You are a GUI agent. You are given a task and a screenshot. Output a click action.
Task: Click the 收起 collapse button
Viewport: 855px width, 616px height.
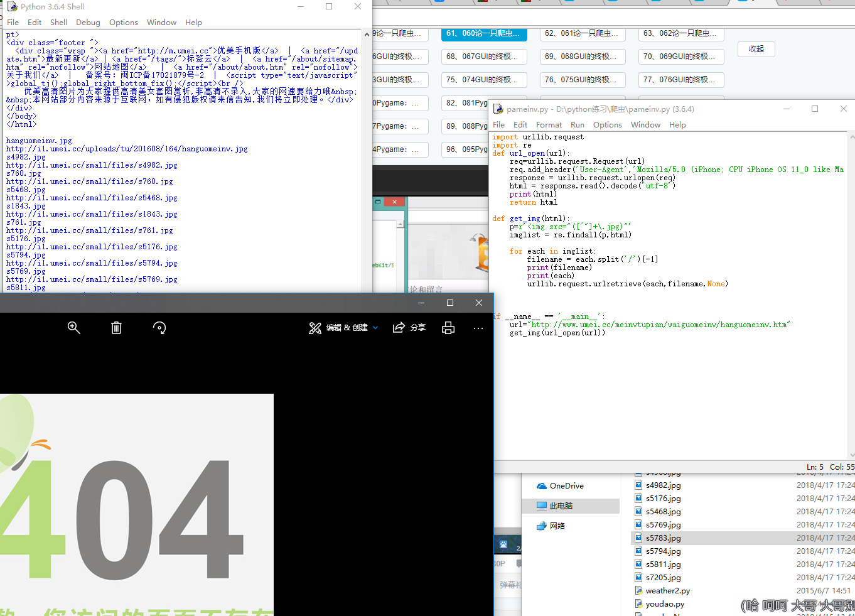click(756, 49)
